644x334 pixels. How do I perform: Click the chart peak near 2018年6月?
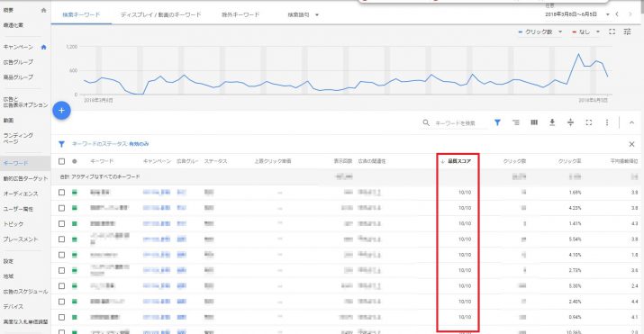[578, 54]
